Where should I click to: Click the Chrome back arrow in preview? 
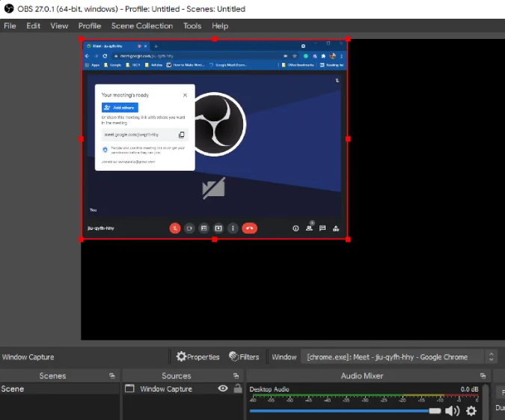(88, 55)
